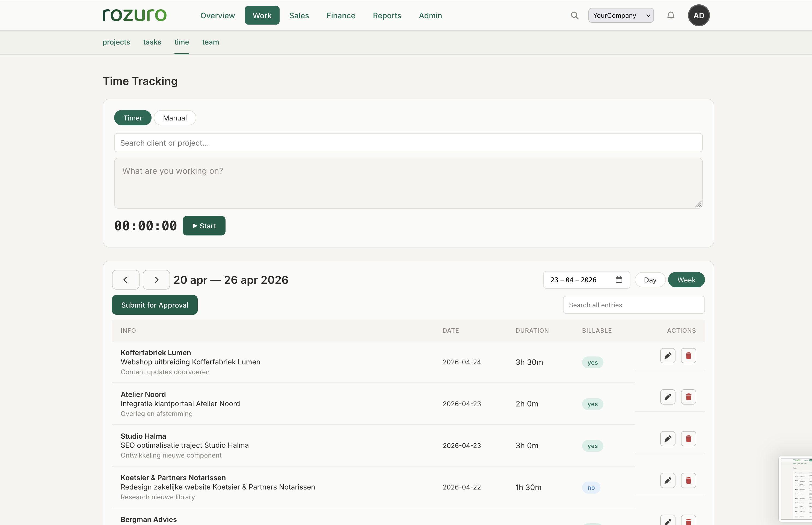Image resolution: width=812 pixels, height=525 pixels.
Task: Click the What are you working on box
Action: [x=408, y=183]
